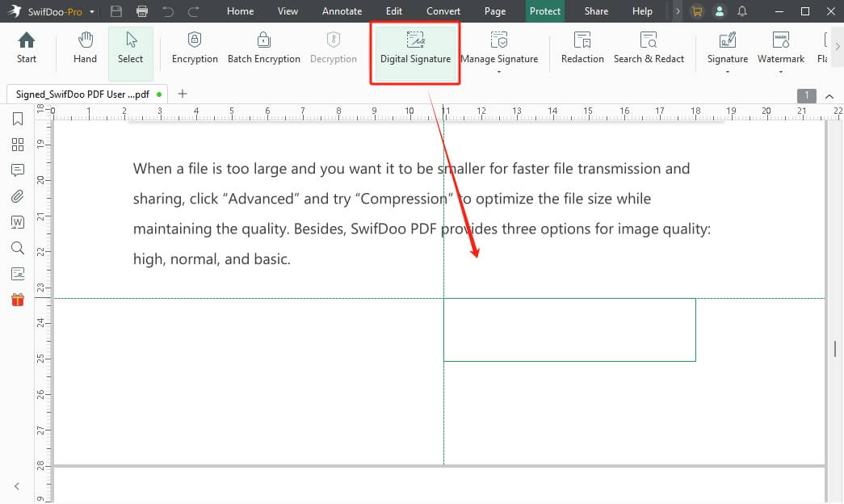844x504 pixels.
Task: Switch to the Annotate tab
Action: tap(342, 11)
